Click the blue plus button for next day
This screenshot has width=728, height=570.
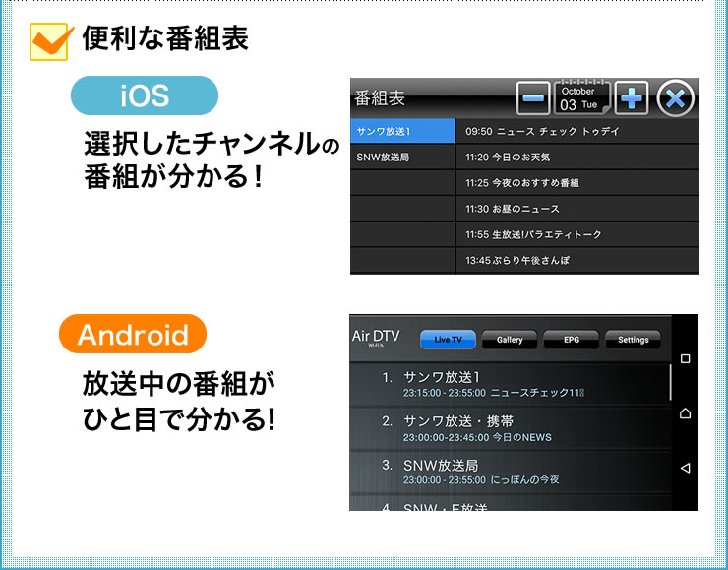631,98
